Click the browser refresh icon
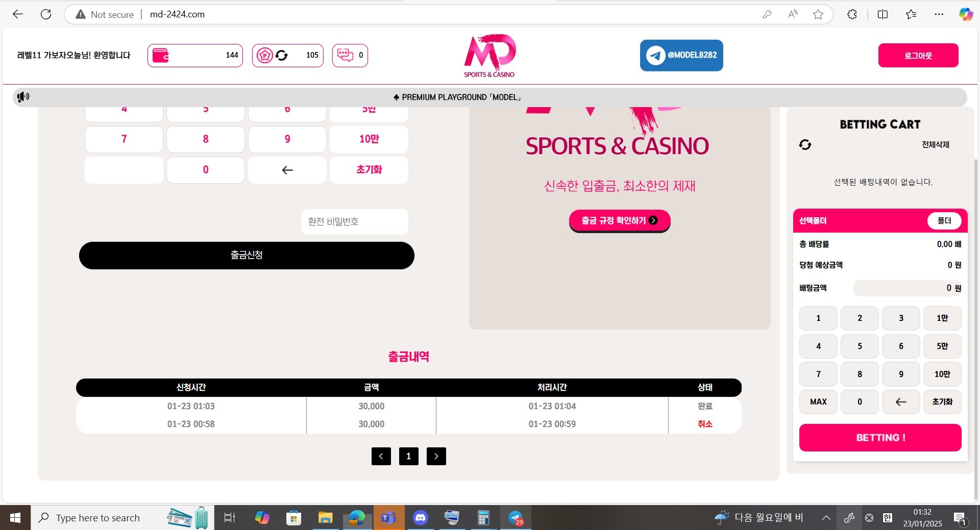Screen dimensions: 980x530 [x=46, y=14]
